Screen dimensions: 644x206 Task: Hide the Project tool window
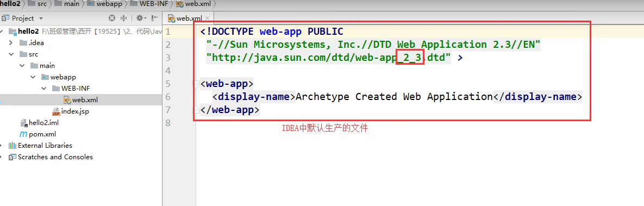(x=155, y=18)
